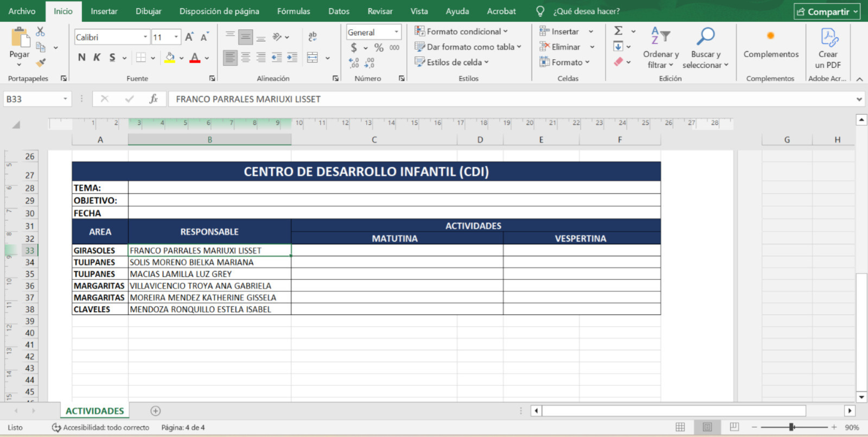Image resolution: width=868 pixels, height=437 pixels.
Task: Click the Compartir button
Action: pos(827,11)
